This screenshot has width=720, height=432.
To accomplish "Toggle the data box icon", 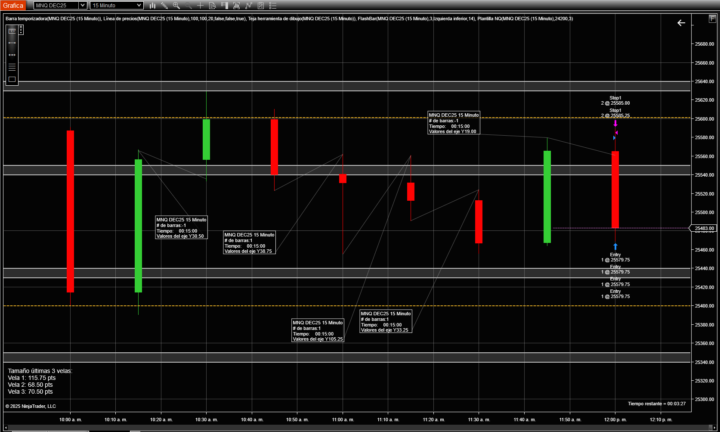I will [212, 6].
